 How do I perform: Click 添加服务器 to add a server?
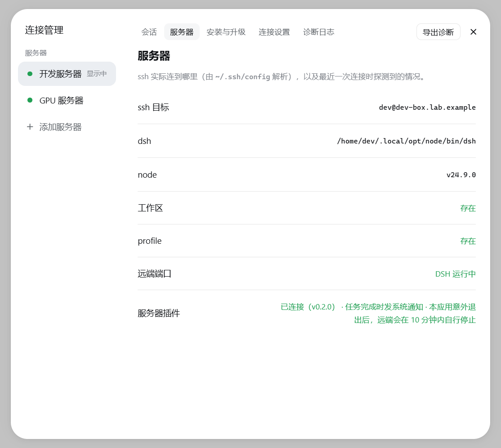tap(67, 127)
